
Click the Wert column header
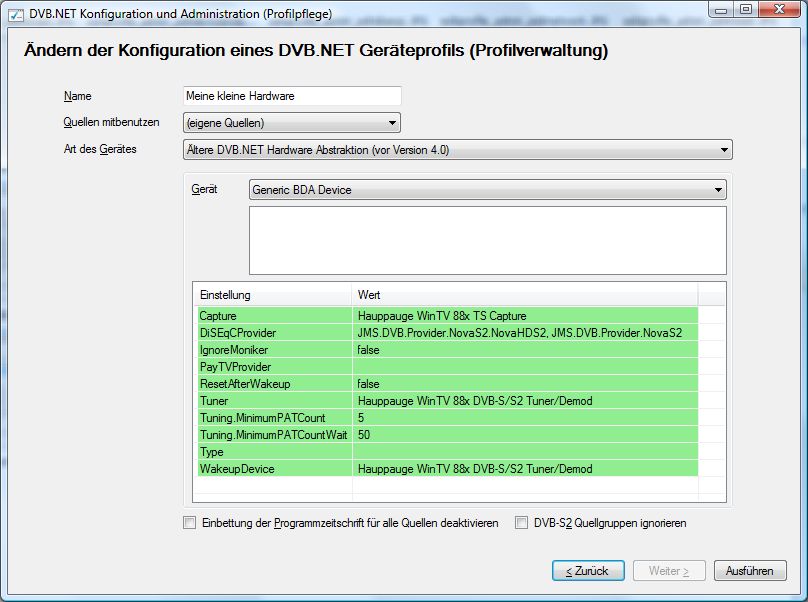(x=525, y=295)
